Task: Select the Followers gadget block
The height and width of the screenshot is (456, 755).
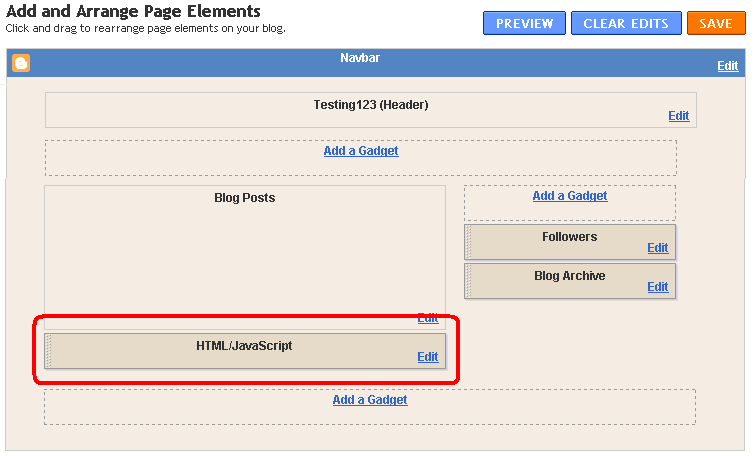Action: 569,238
